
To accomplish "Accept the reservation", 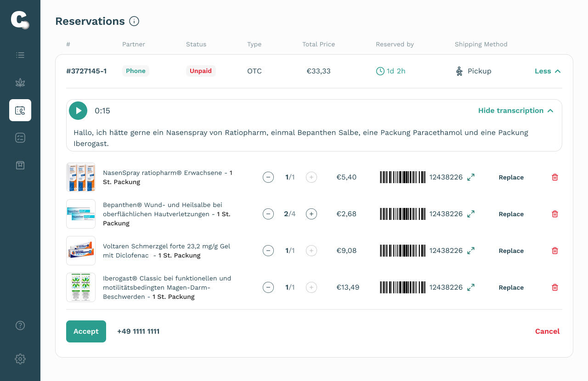I will [86, 331].
